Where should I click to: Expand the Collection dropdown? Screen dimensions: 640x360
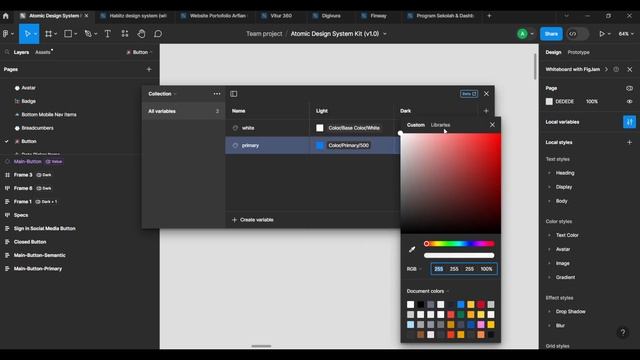(x=162, y=94)
